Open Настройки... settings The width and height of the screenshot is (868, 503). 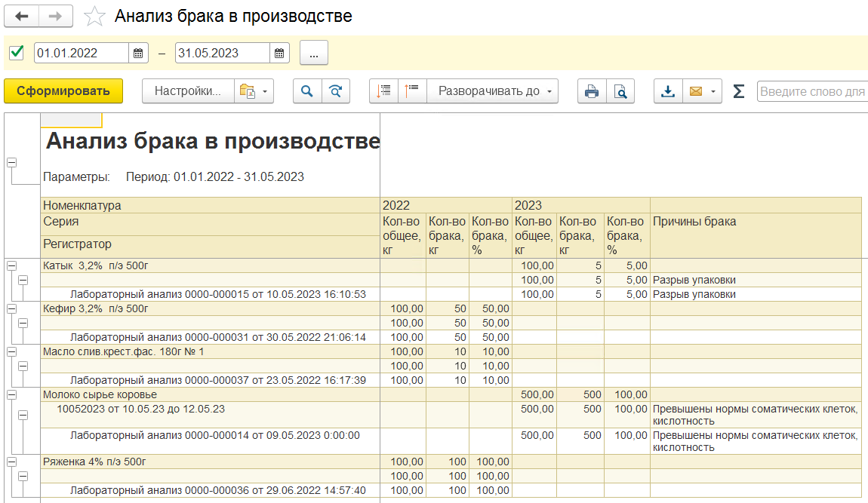pyautogui.click(x=188, y=90)
